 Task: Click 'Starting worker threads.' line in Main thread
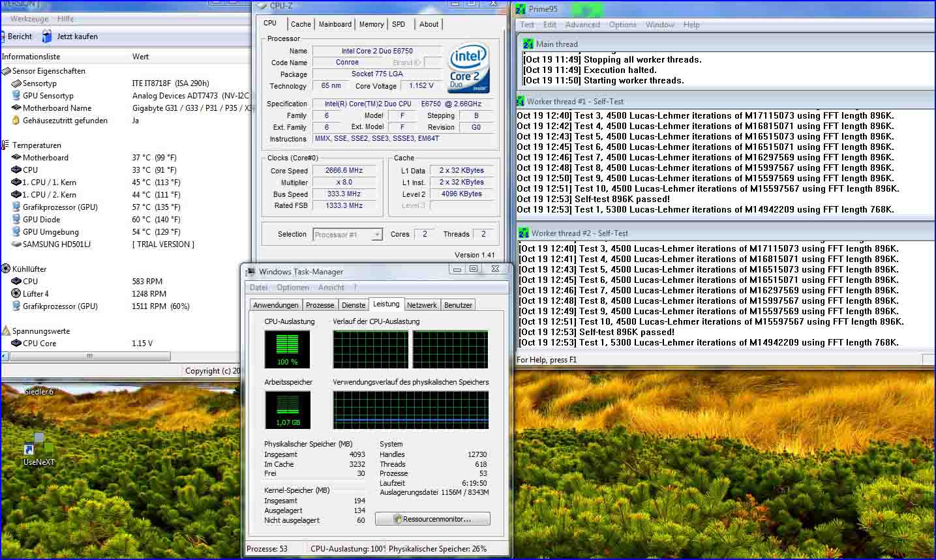click(x=633, y=81)
